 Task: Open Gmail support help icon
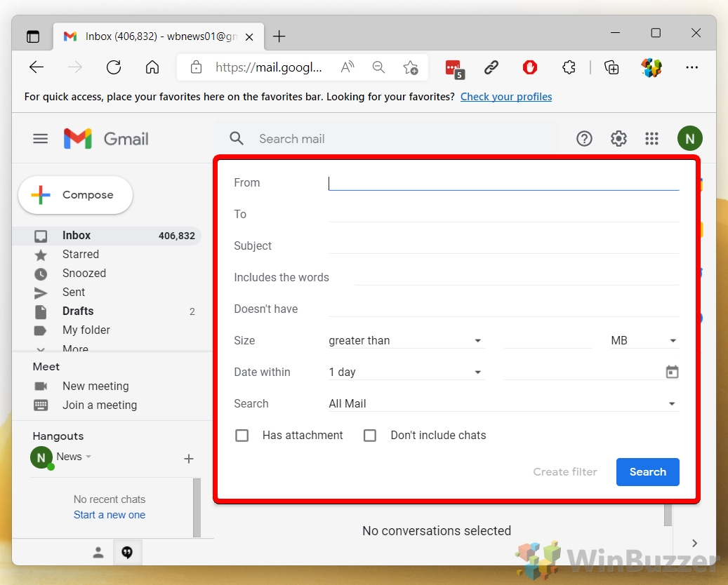[584, 138]
